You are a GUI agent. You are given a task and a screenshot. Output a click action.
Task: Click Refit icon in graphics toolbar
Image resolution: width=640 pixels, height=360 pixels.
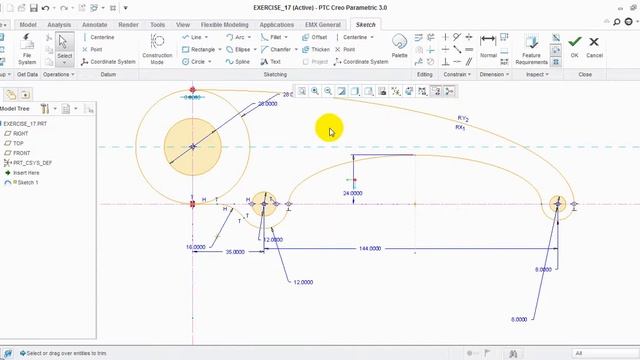tap(302, 91)
